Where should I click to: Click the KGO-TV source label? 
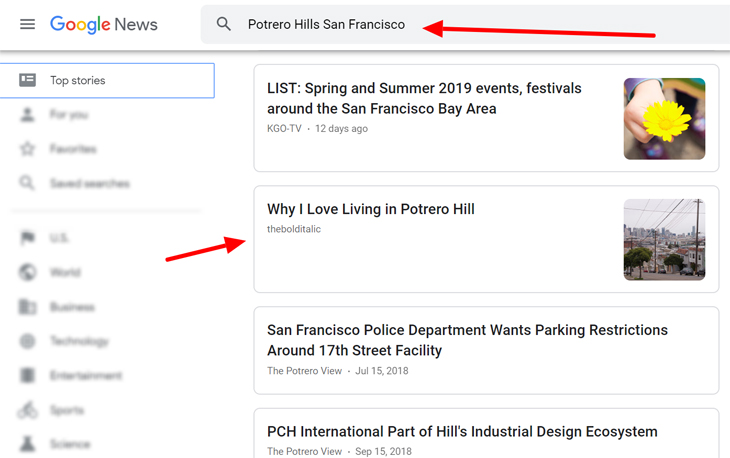[x=284, y=128]
